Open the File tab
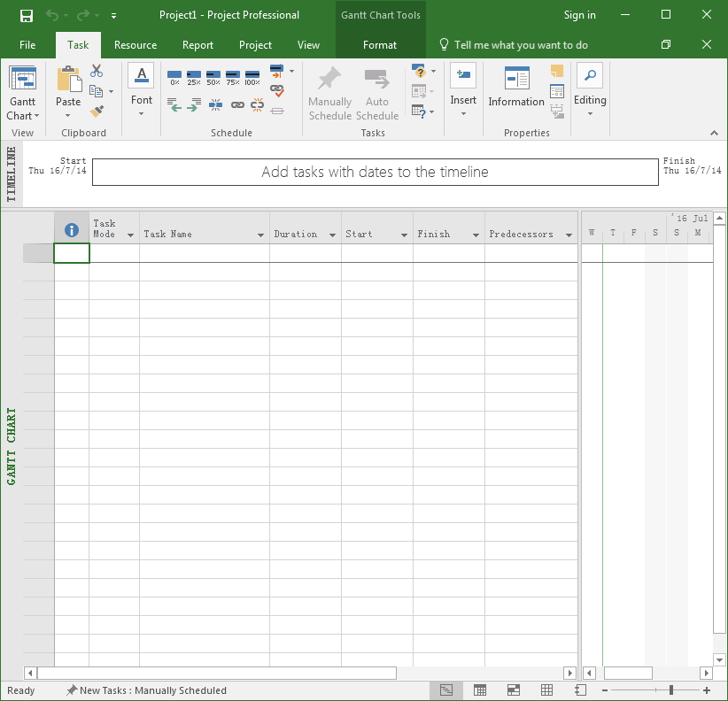The image size is (728, 701). tap(27, 45)
